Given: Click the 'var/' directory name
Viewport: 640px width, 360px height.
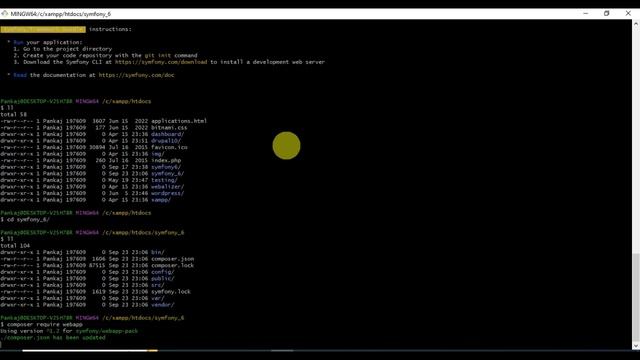Looking at the screenshot, I should 158,298.
